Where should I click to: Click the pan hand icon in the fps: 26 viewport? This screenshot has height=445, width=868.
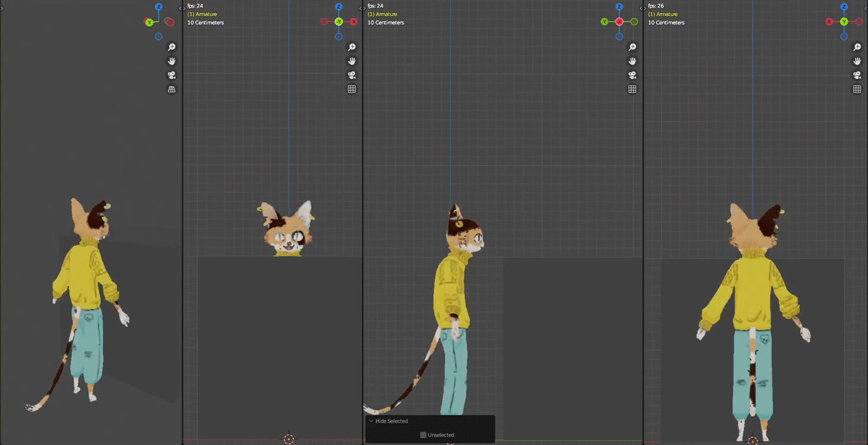pyautogui.click(x=857, y=61)
